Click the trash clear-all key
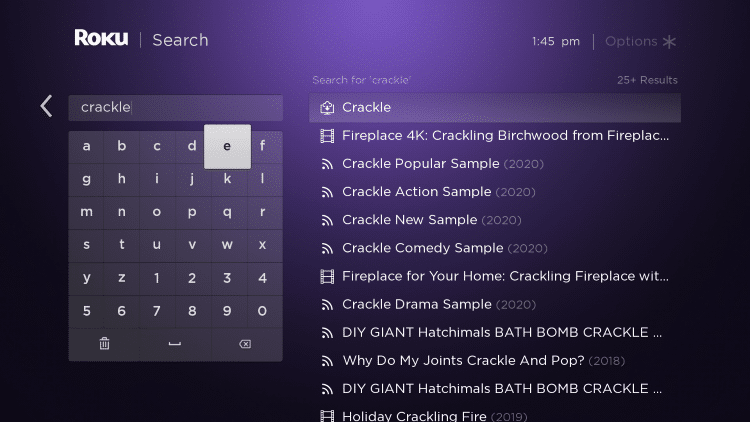 coord(104,344)
